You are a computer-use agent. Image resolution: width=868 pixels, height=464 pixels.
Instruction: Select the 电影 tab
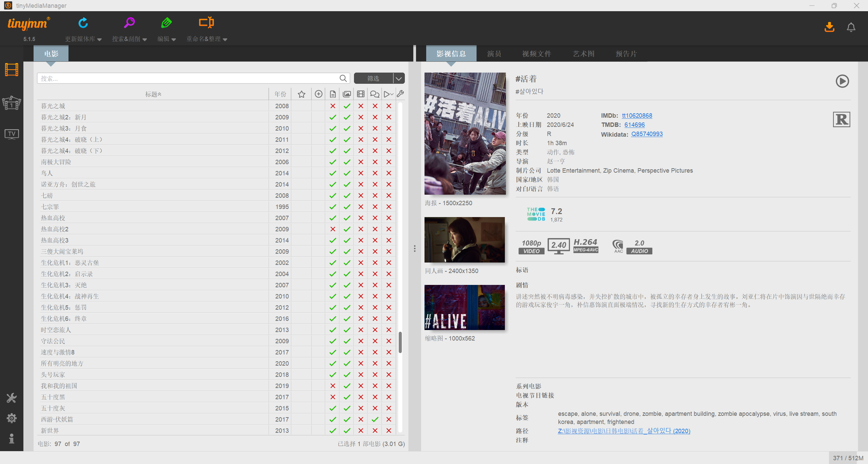pos(51,54)
